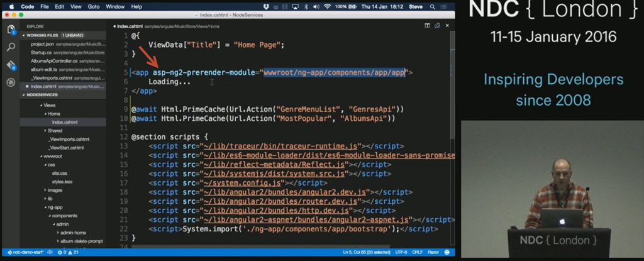
Task: Open Spotlight search magnifier icon
Action: [x=433, y=6]
